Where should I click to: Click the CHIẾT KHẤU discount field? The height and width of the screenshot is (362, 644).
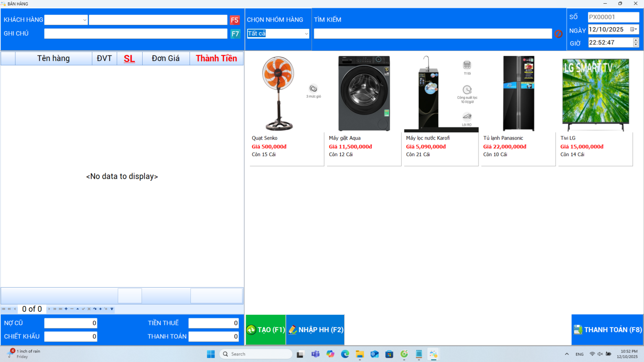(70, 337)
